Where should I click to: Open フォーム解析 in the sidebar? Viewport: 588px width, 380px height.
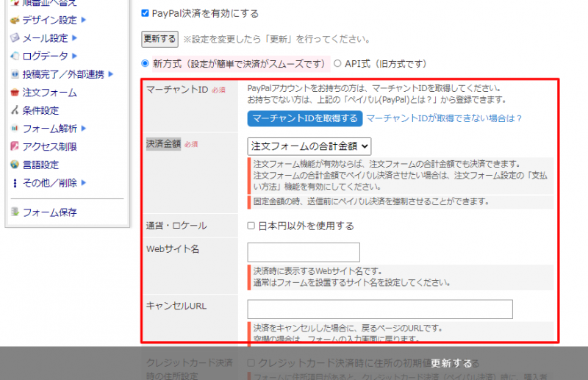tap(49, 129)
